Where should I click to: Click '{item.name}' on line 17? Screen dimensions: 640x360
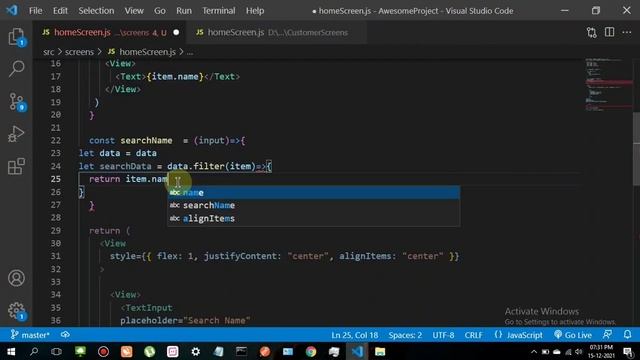click(175, 76)
